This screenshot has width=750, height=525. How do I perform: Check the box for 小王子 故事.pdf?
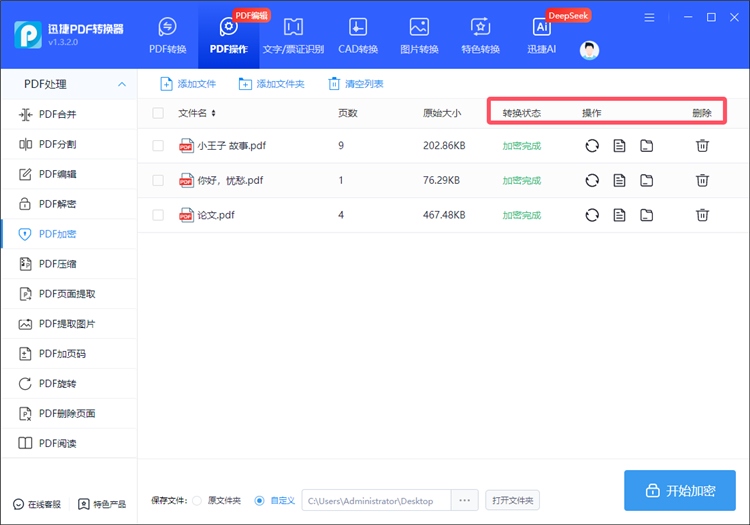pyautogui.click(x=158, y=145)
